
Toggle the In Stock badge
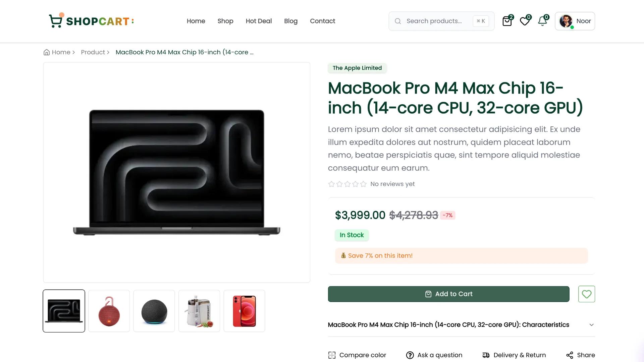tap(352, 235)
